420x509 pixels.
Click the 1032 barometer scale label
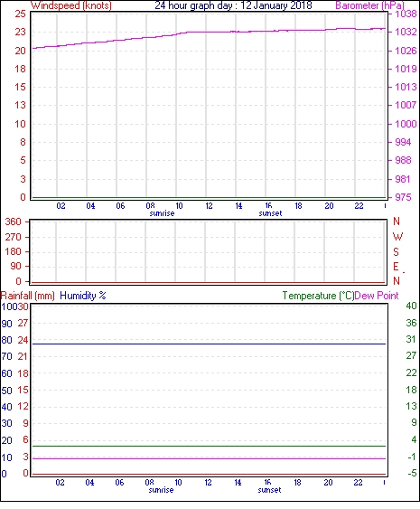(x=406, y=32)
